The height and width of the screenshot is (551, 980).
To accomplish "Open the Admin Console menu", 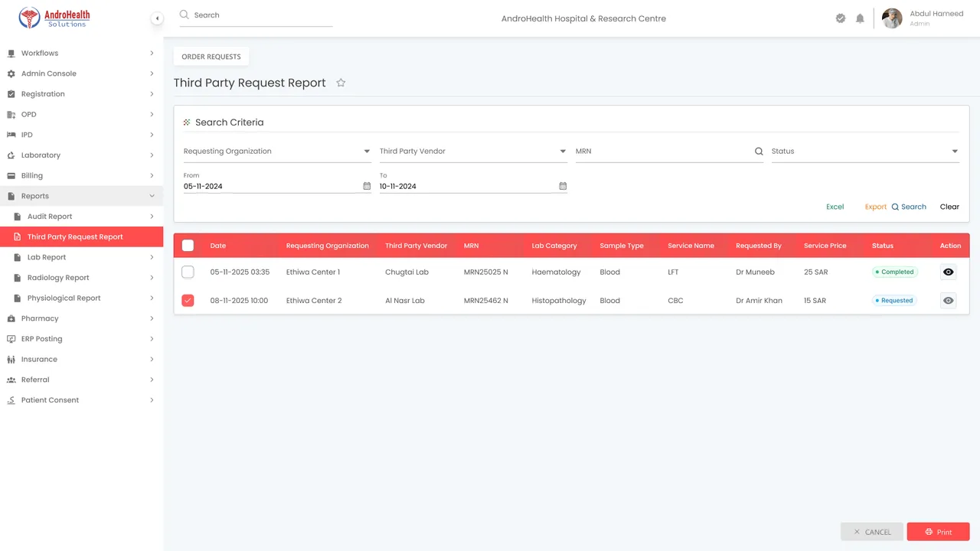I will coord(81,73).
